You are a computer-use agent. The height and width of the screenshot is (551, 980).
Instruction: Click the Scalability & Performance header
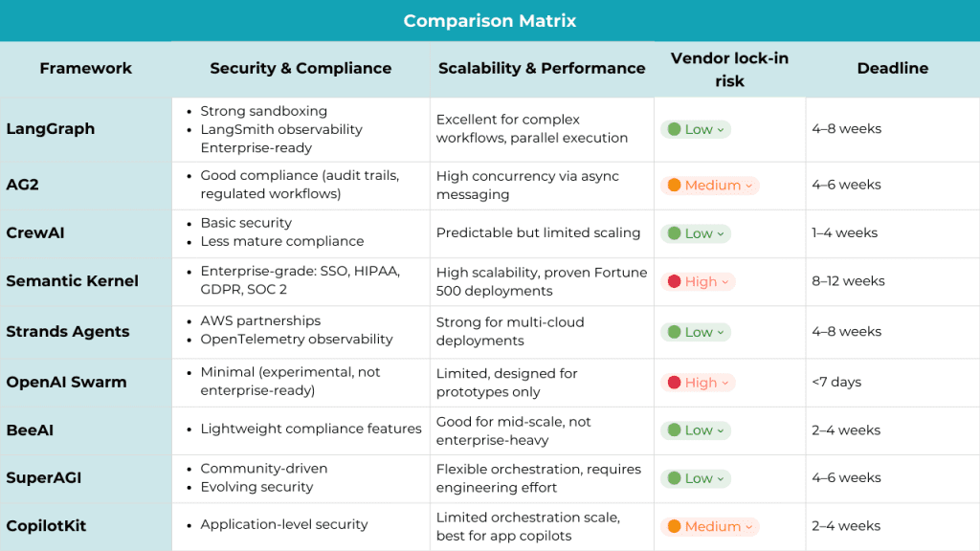(x=542, y=68)
